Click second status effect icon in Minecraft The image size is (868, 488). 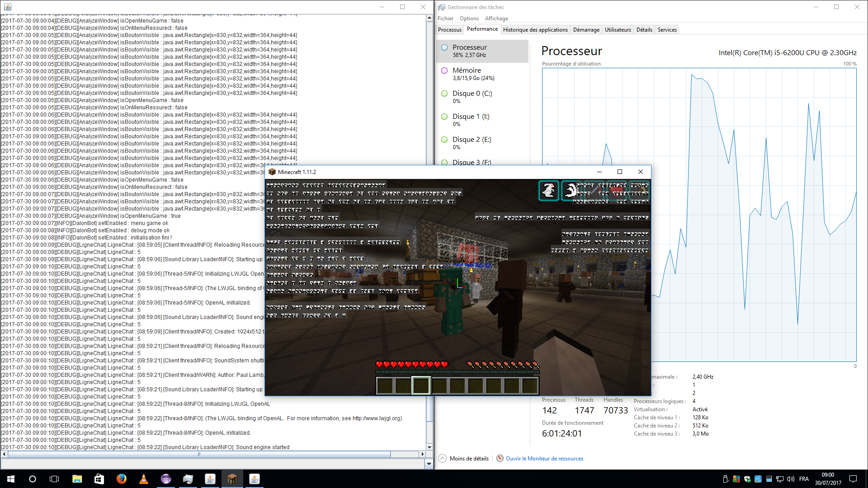coord(571,191)
